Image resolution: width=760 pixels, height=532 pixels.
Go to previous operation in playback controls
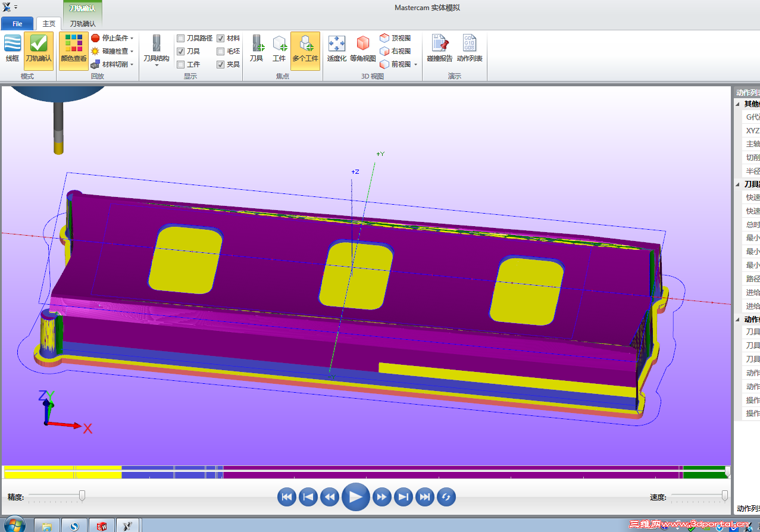pos(308,497)
